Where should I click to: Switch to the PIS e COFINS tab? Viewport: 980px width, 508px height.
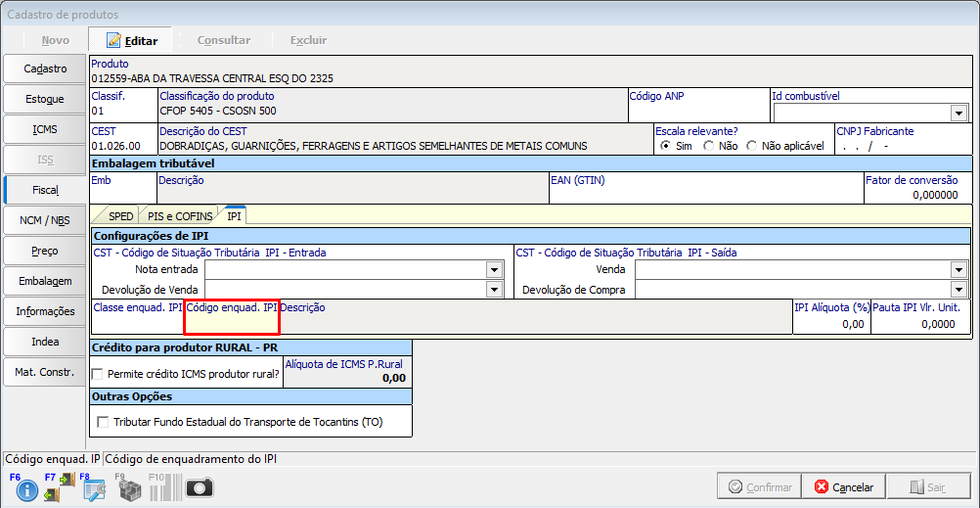(x=180, y=215)
